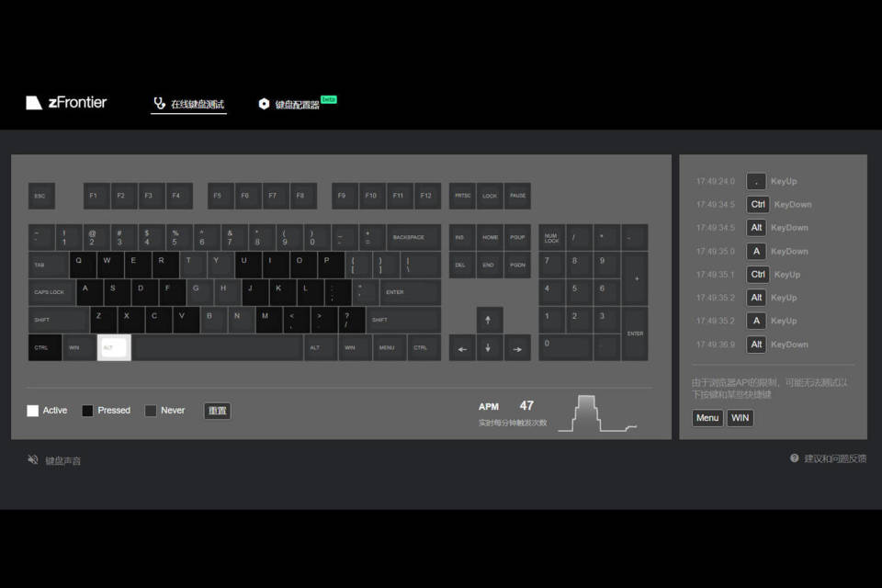Open the suggestions and feedback link

[835, 458]
